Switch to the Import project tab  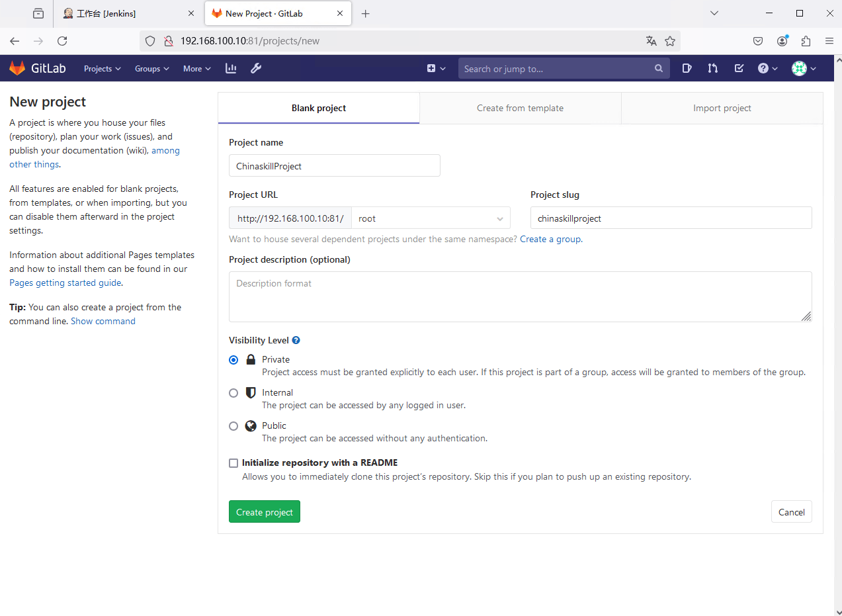pyautogui.click(x=722, y=108)
